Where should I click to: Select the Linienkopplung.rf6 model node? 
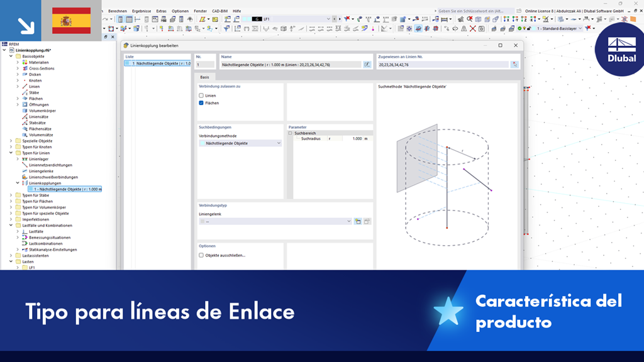tap(33, 50)
